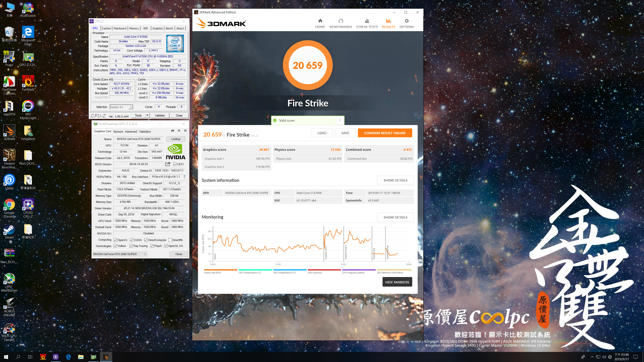Click the taskbar clock showing 03:48

tap(622, 357)
